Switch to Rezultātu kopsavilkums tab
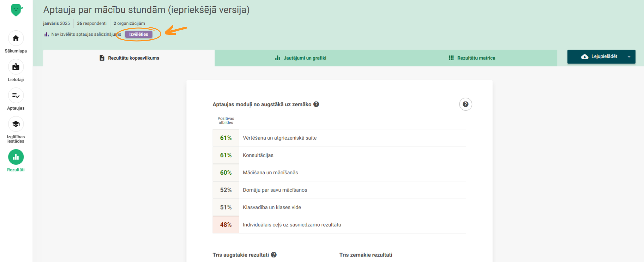 pos(129,58)
